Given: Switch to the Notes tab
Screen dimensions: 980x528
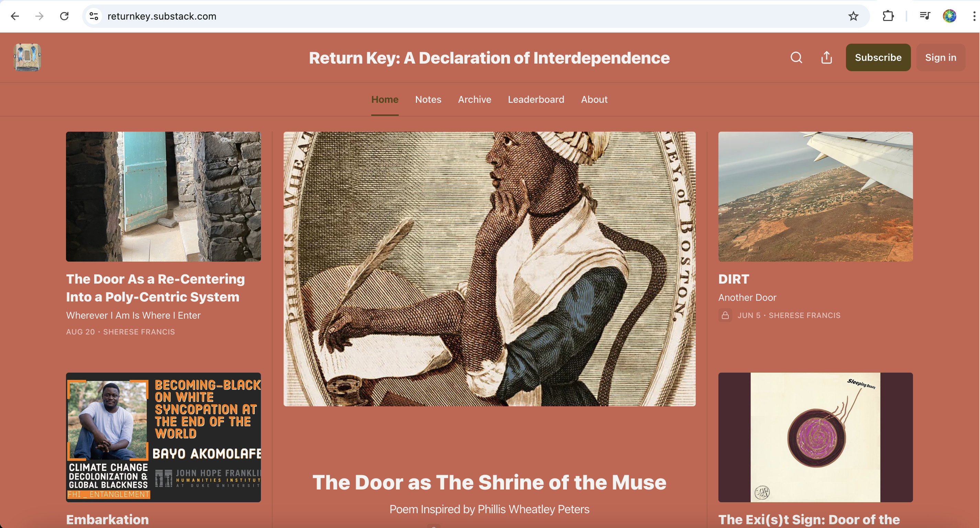Looking at the screenshot, I should (x=428, y=100).
